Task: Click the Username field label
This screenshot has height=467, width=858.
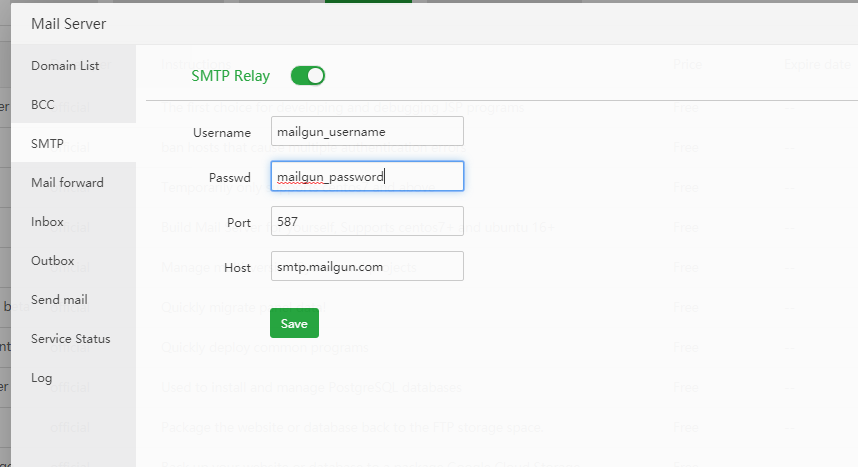Action: tap(221, 132)
